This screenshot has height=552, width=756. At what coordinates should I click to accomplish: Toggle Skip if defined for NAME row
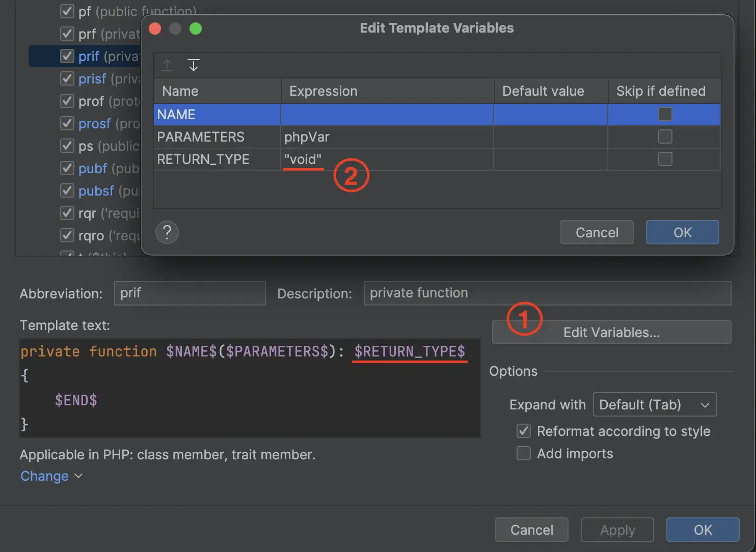click(x=665, y=114)
